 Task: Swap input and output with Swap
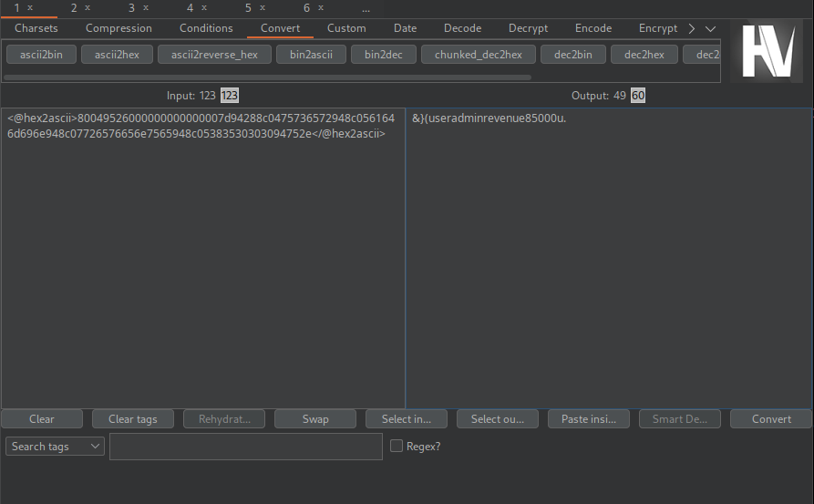pyautogui.click(x=315, y=419)
